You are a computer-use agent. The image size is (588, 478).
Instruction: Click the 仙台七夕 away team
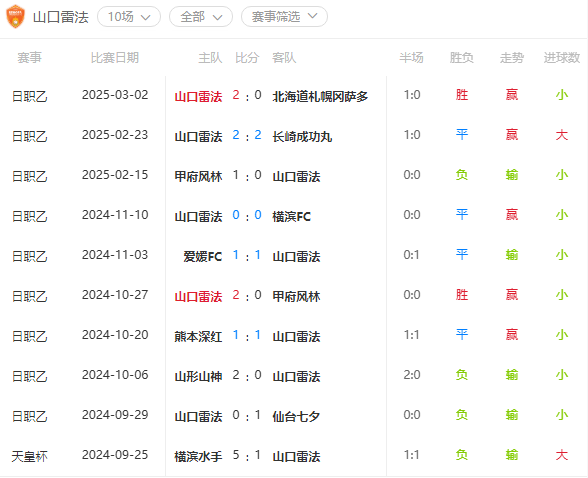point(296,417)
